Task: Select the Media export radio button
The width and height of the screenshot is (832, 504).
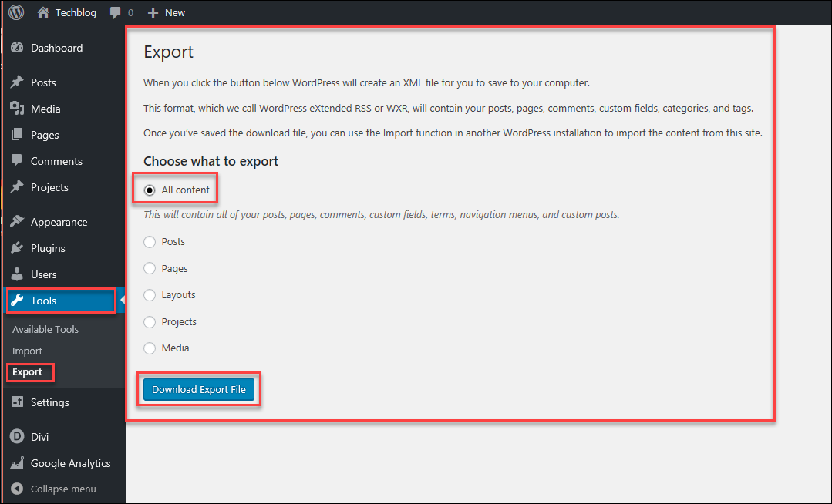Action: click(x=150, y=348)
